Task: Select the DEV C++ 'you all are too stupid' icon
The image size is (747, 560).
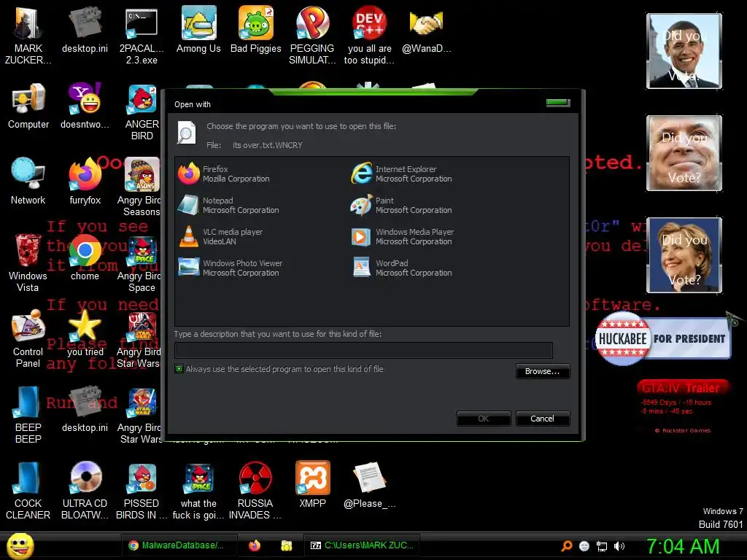Action: click(369, 36)
